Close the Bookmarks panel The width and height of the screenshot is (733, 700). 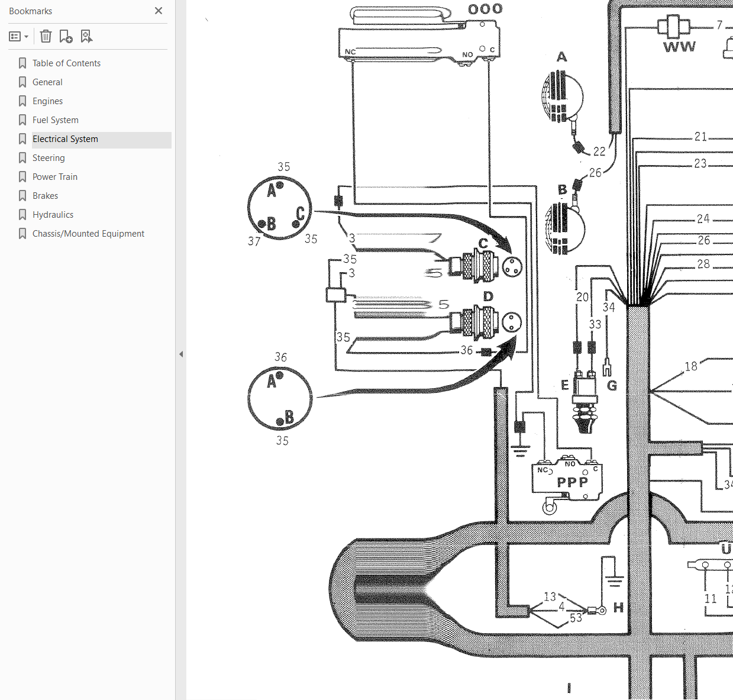coord(159,11)
